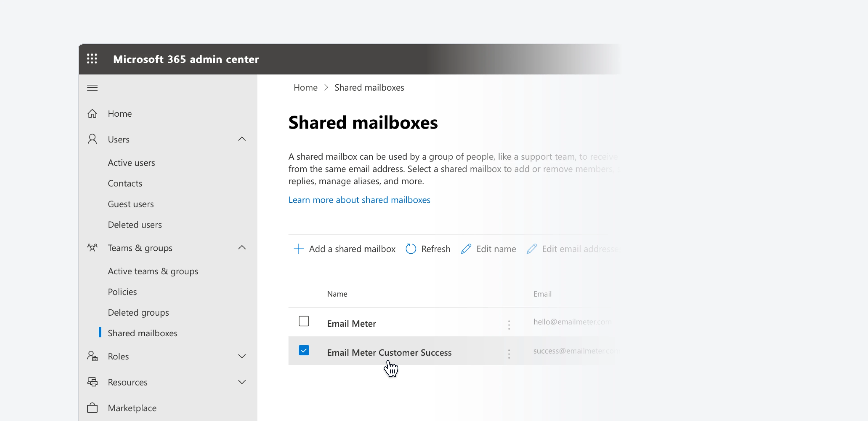Open more options for Email Meter row
868x421 pixels.
point(508,325)
